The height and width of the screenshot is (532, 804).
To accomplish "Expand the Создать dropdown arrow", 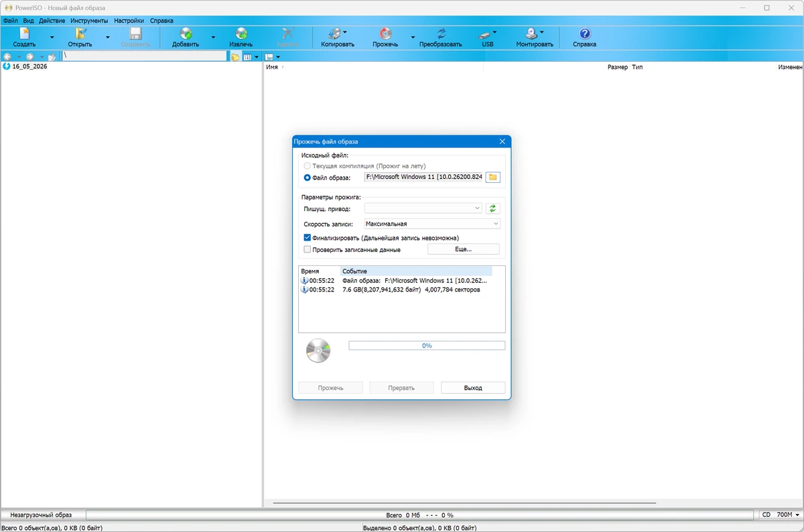I will [52, 38].
